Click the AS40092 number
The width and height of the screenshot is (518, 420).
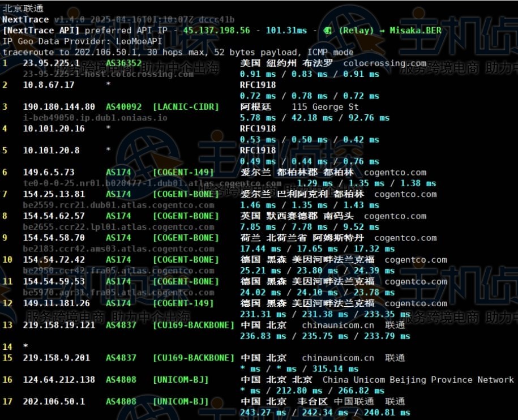pos(124,107)
